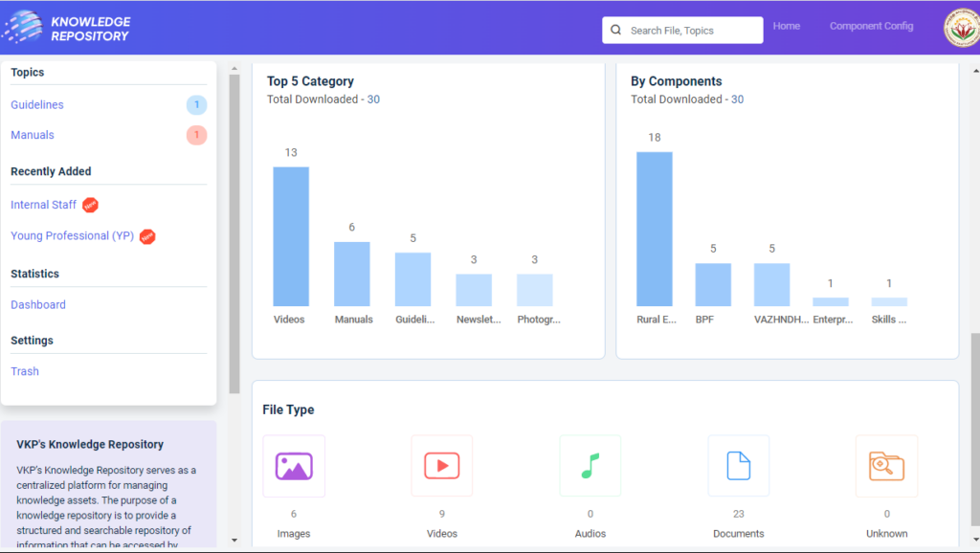Go to the Home menu item
Screen dimensions: 980x553
tap(786, 26)
